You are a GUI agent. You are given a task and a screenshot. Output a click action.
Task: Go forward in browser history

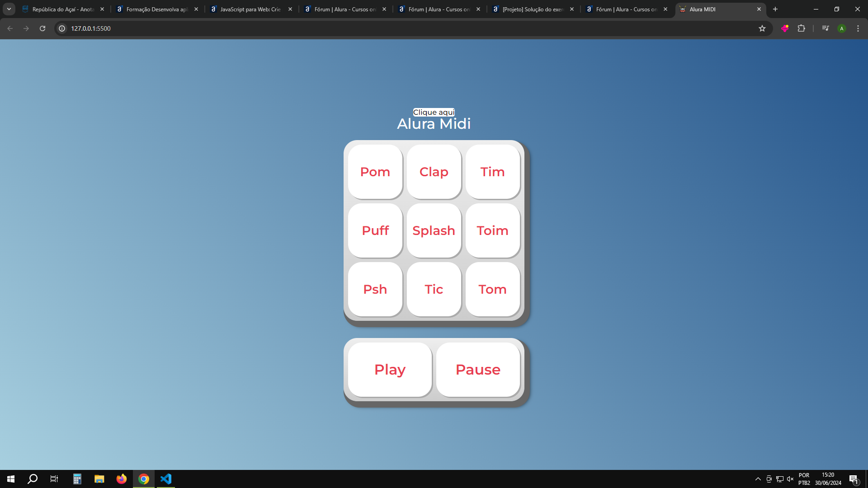[x=26, y=28]
